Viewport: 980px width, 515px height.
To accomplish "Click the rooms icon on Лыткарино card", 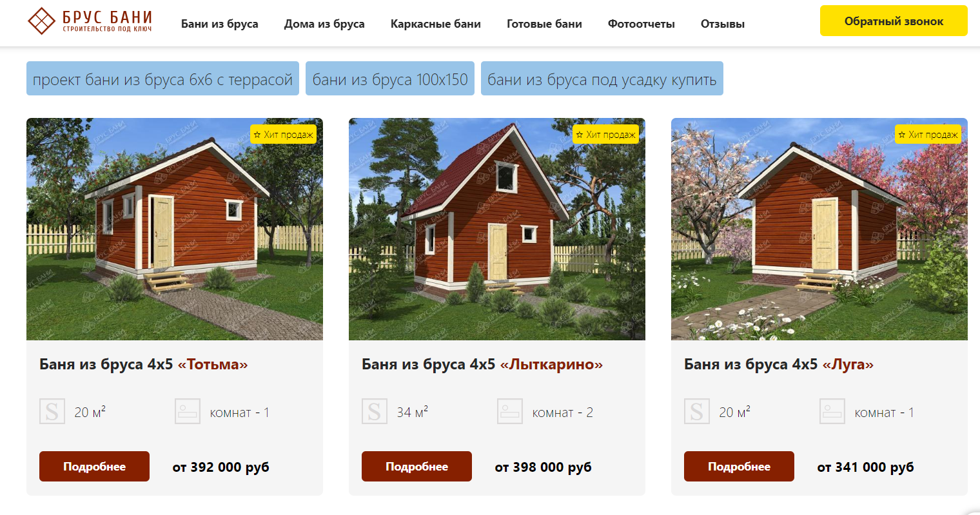I will [510, 411].
